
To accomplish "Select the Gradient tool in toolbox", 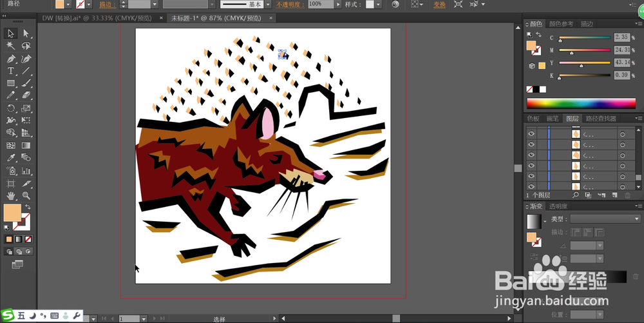I will coord(26,146).
